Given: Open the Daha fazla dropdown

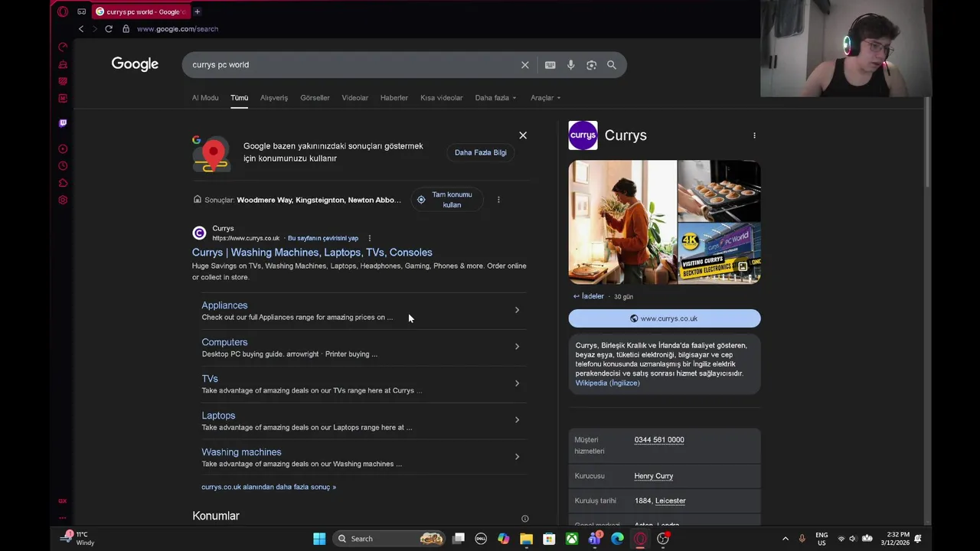Looking at the screenshot, I should coord(495,98).
